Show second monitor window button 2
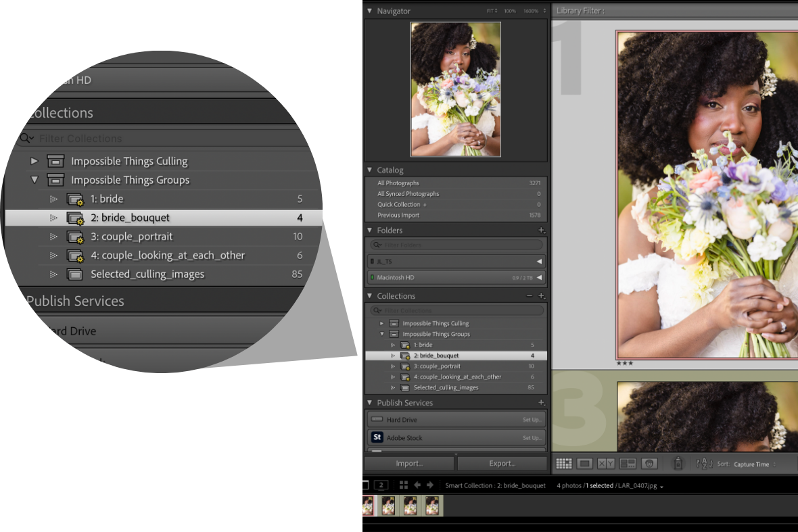Screen dimensions: 798x532 381,485
